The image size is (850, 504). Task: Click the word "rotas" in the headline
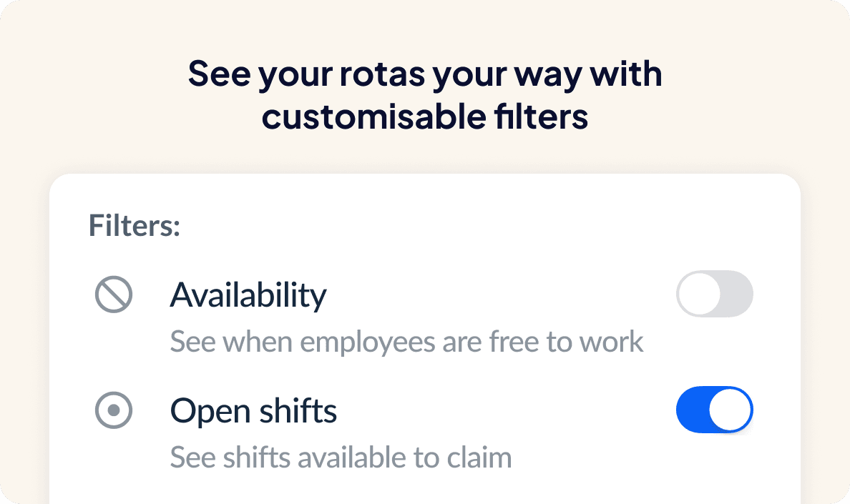(x=382, y=74)
